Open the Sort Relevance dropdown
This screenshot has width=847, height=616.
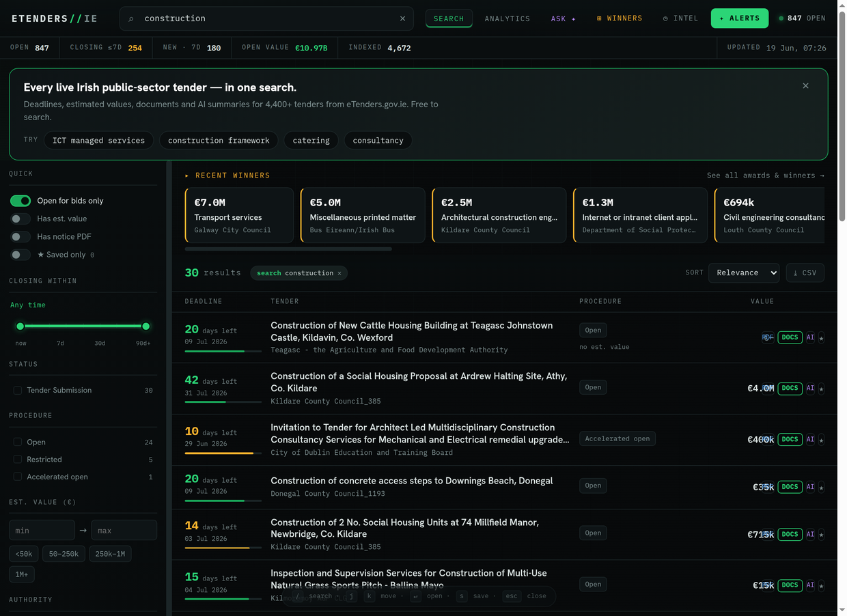click(744, 272)
